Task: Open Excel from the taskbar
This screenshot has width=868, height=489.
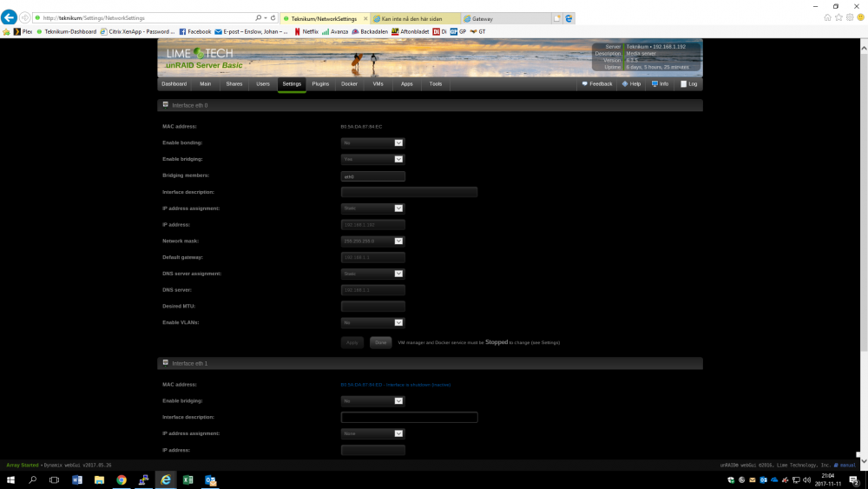Action: pyautogui.click(x=188, y=480)
